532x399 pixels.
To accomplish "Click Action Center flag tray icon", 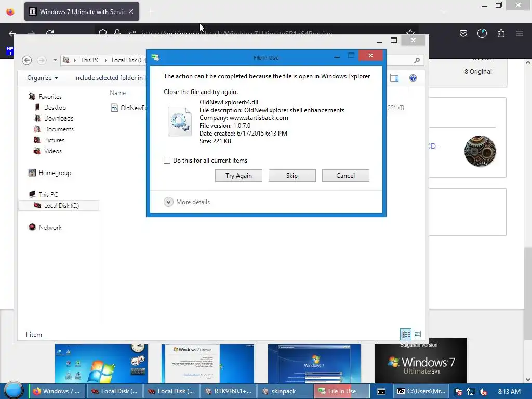I will coord(458,392).
